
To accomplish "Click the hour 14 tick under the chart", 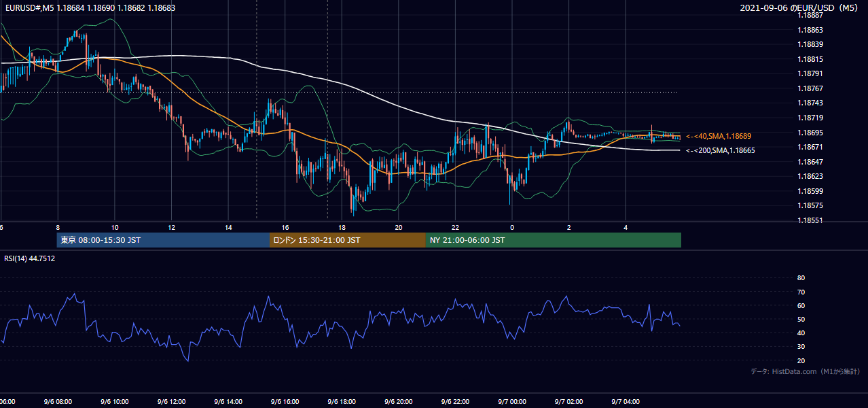I will 228,227.
